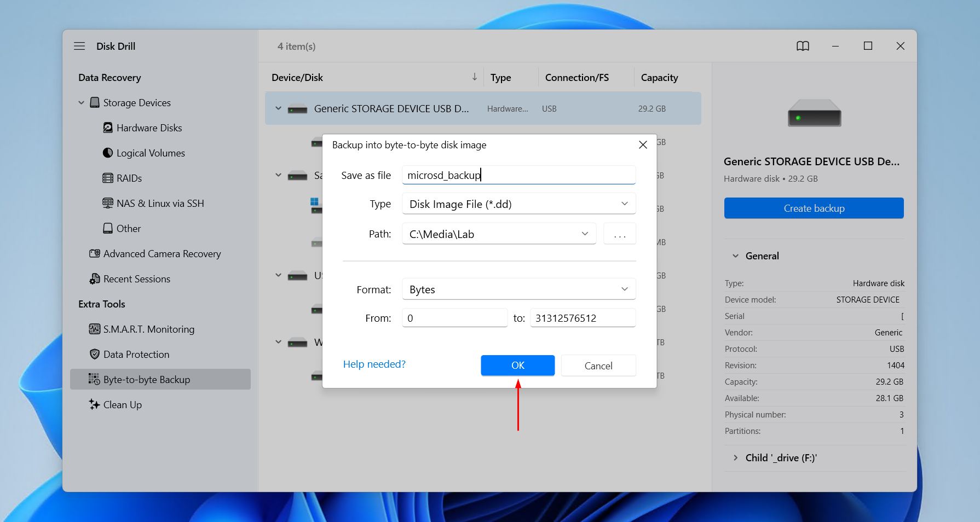Viewport: 980px width, 522px height.
Task: Open the hamburger menu icon
Action: coord(79,47)
